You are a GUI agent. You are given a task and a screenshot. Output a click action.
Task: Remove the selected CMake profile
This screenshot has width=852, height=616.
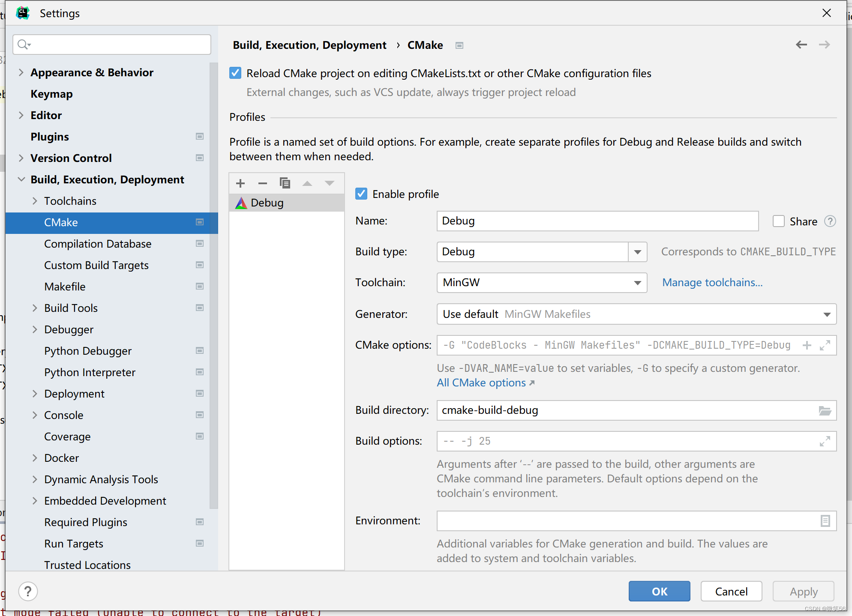(262, 183)
